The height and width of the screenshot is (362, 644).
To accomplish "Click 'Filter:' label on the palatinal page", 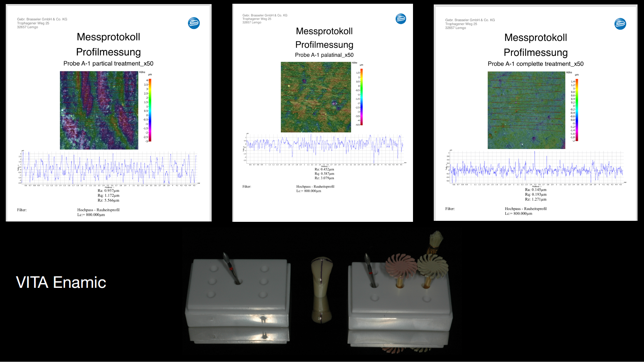I will (x=247, y=187).
